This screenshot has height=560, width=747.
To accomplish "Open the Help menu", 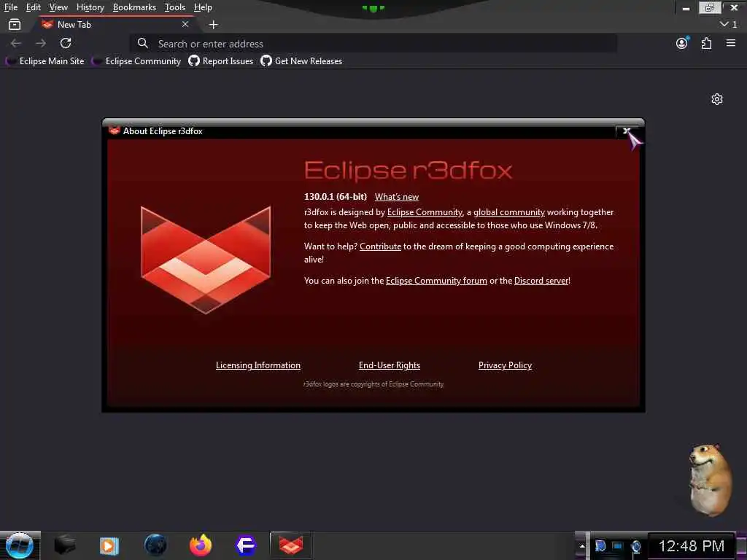I will pos(203,7).
